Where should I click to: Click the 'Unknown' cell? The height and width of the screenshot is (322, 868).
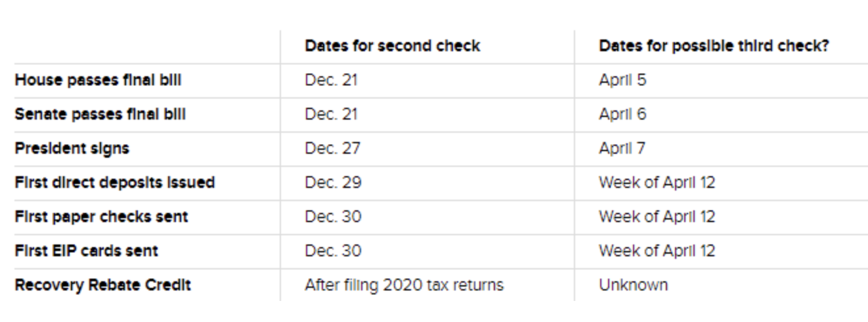633,285
